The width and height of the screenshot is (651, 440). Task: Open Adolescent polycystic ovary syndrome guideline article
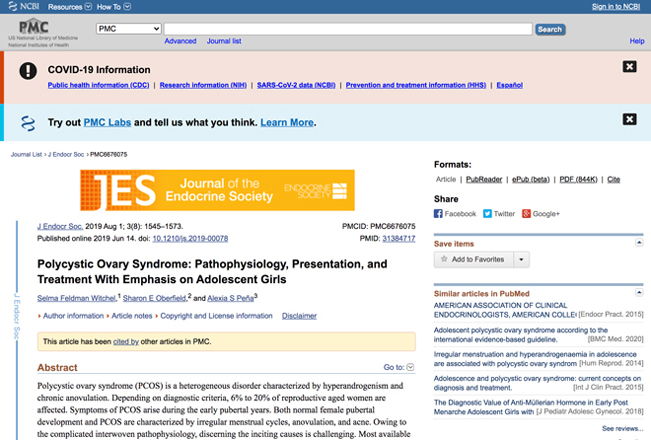[x=521, y=335]
